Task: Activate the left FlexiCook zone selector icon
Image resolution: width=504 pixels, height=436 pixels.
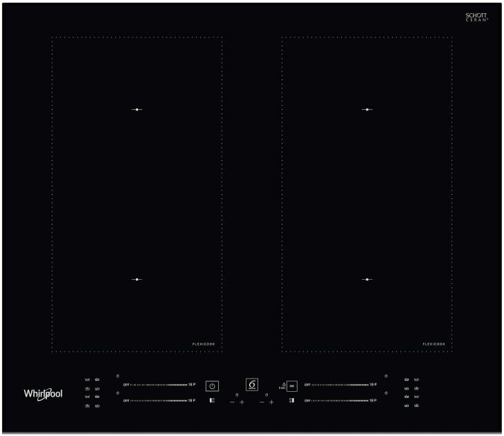Action: [x=213, y=400]
